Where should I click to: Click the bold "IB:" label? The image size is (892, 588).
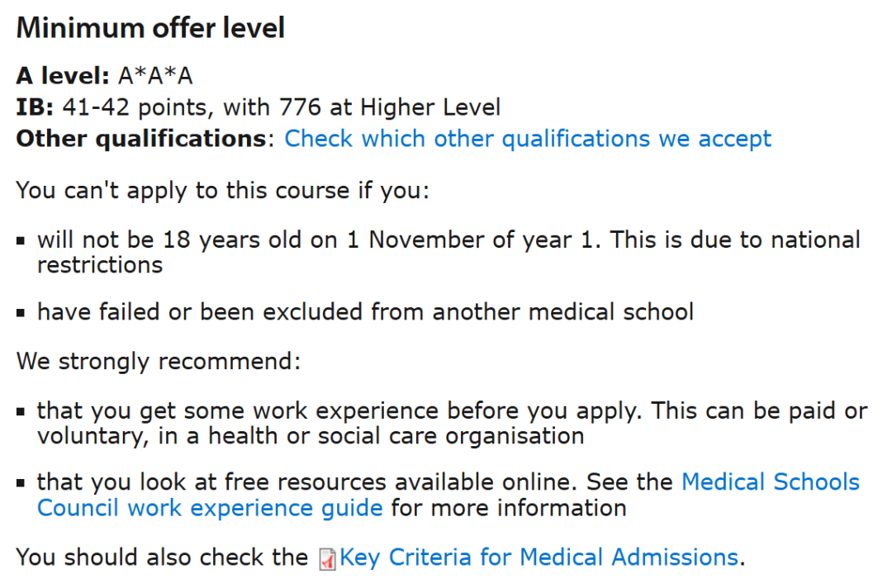point(36,107)
